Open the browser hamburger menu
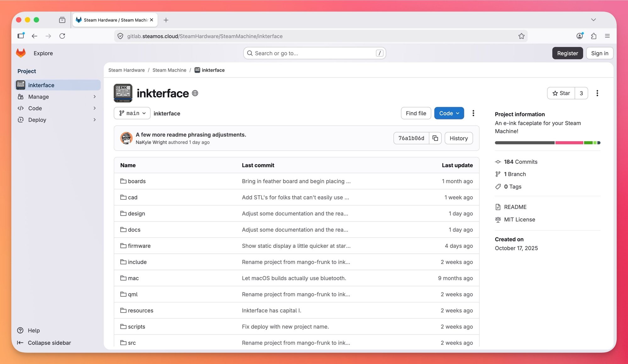Viewport: 628px width, 364px height. (607, 36)
